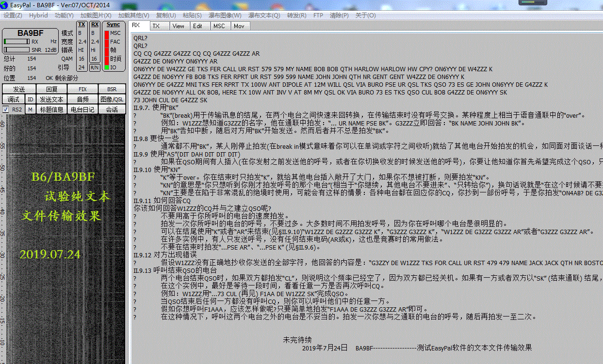This screenshot has height=364, width=603.
Task: Click the TX 宽度 width value 2.4
Action: (82, 42)
